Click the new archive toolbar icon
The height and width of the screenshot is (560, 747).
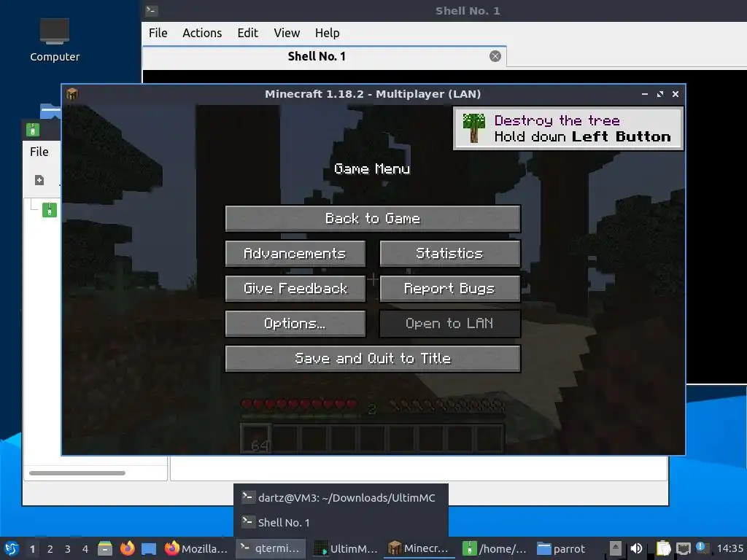coord(39,180)
